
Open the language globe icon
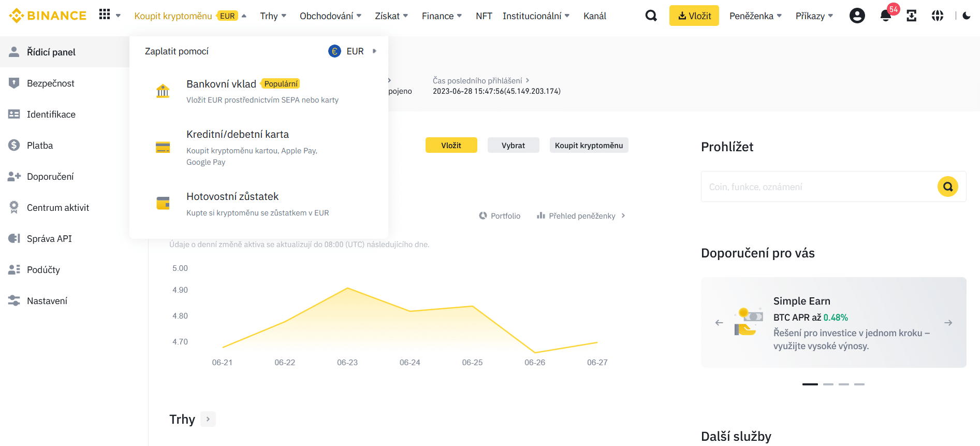938,16
